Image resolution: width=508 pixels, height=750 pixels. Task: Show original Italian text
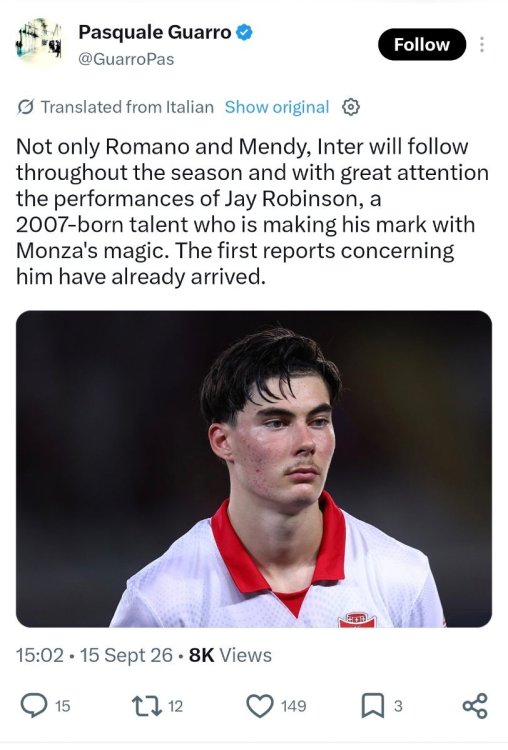coord(277,107)
